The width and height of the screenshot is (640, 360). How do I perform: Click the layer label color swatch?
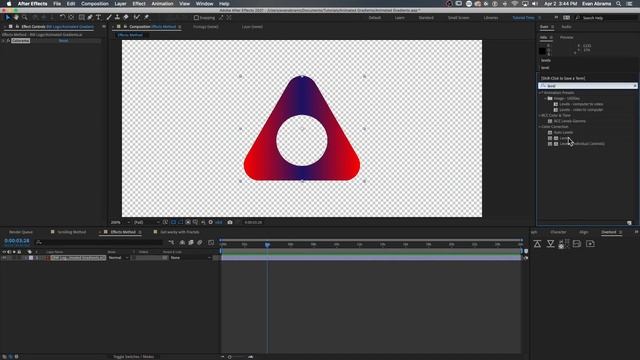tap(31, 258)
